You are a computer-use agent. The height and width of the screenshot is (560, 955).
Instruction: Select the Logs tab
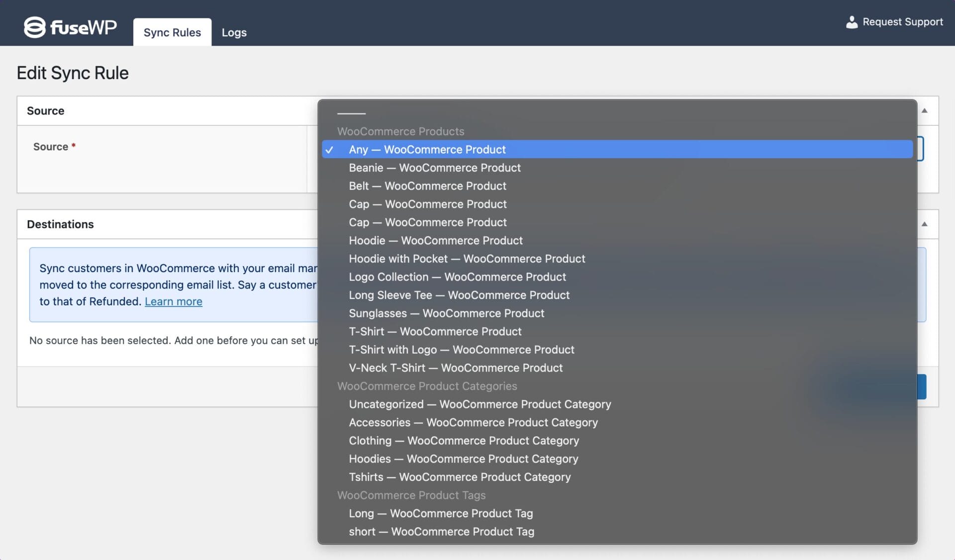click(x=235, y=32)
